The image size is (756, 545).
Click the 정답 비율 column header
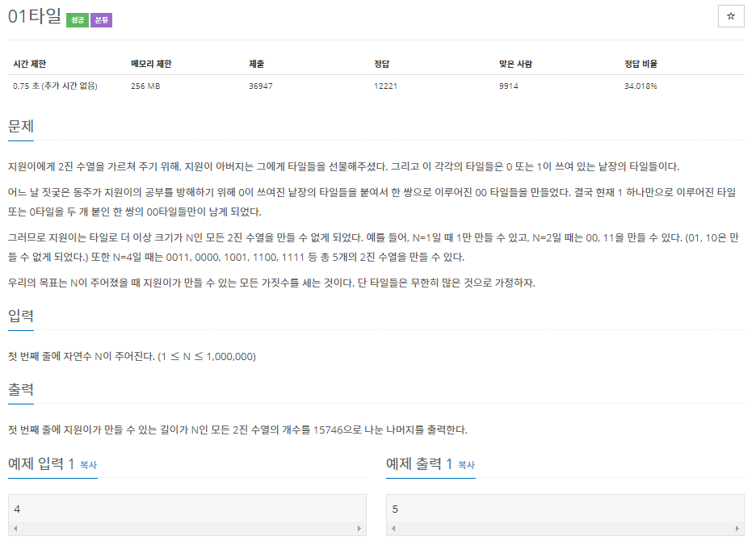click(x=640, y=64)
